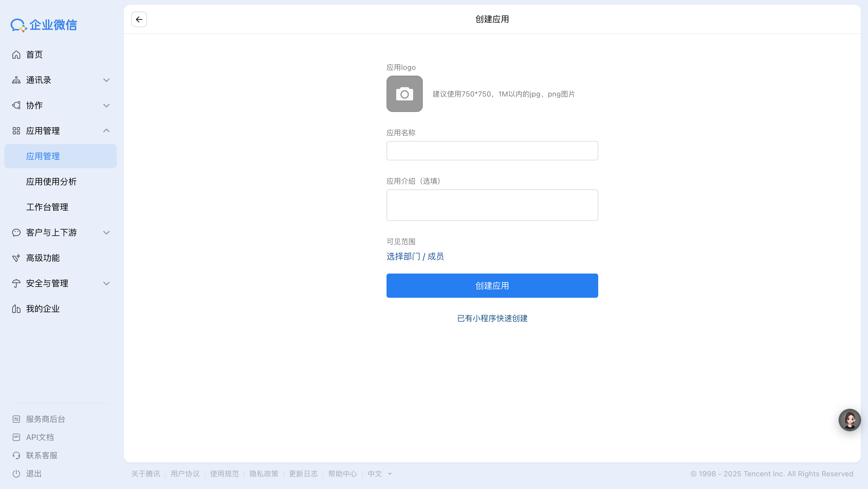This screenshot has height=489, width=868.
Task: Open 帮助中心 footer link
Action: tap(343, 474)
